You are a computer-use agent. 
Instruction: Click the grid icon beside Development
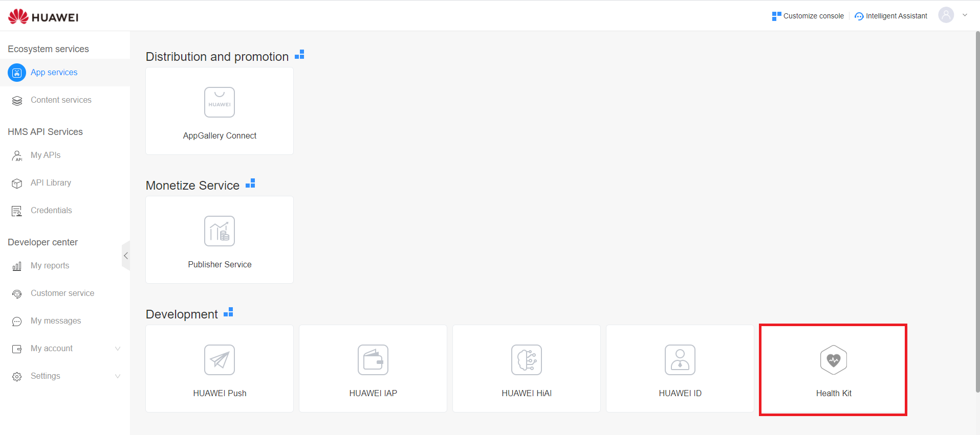point(228,312)
